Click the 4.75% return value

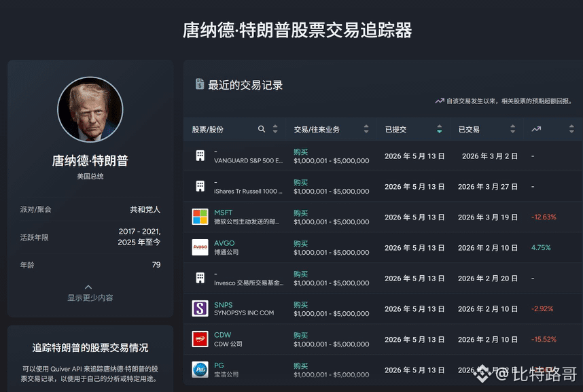pyautogui.click(x=541, y=247)
